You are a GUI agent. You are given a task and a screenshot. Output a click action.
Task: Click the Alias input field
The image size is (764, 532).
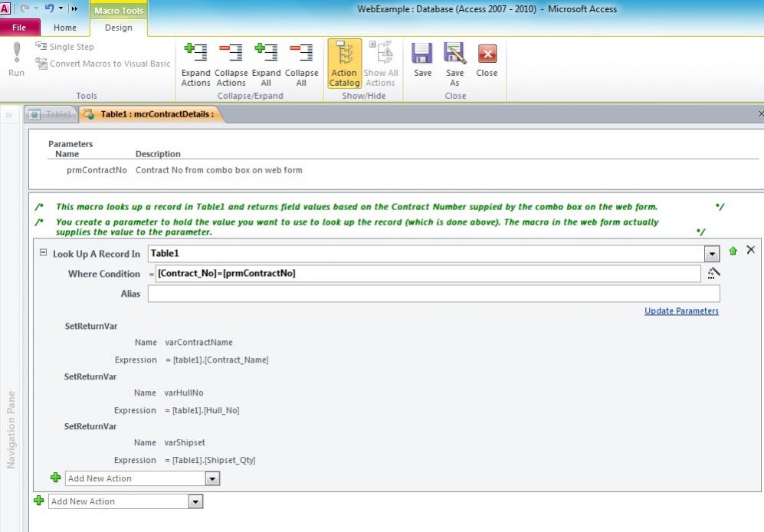(434, 294)
